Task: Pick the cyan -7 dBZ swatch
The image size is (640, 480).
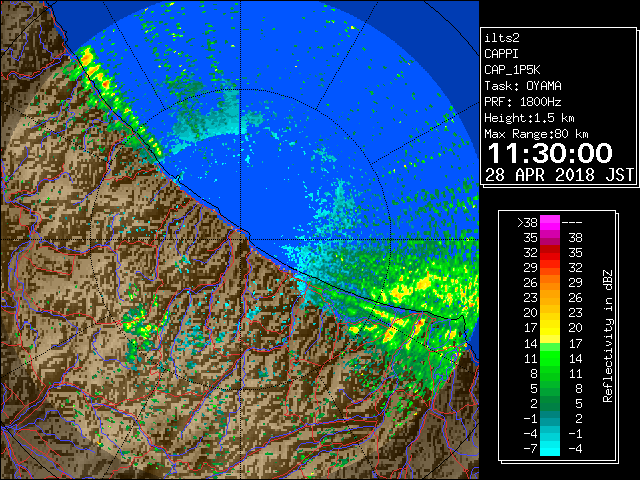Action: (x=550, y=449)
